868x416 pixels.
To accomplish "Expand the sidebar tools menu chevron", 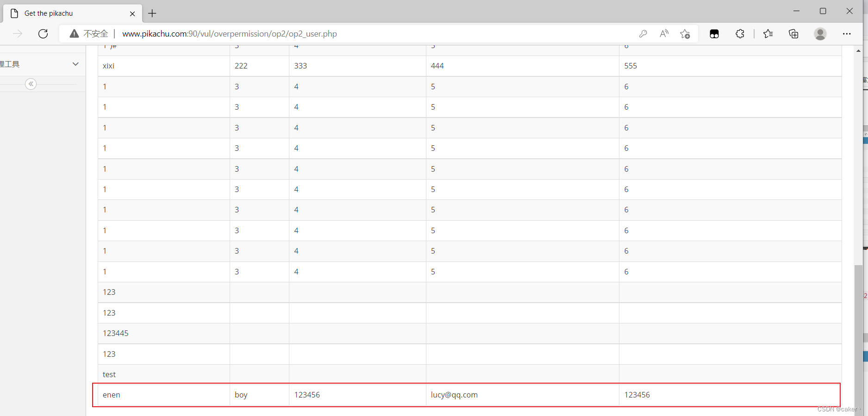I will pos(75,64).
